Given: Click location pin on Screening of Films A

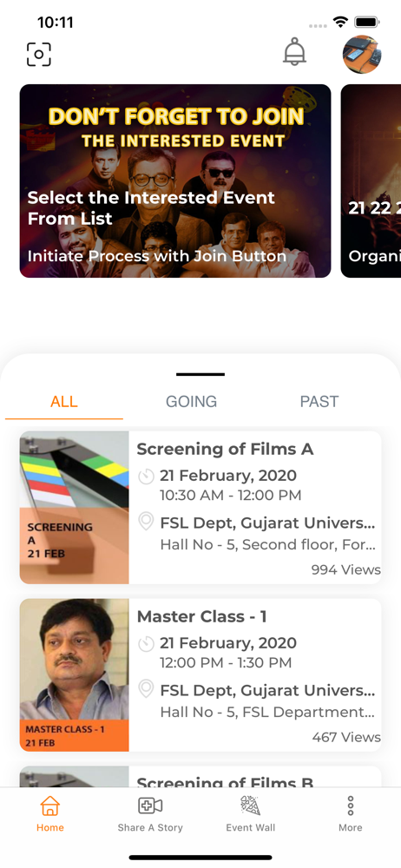Looking at the screenshot, I should [146, 522].
